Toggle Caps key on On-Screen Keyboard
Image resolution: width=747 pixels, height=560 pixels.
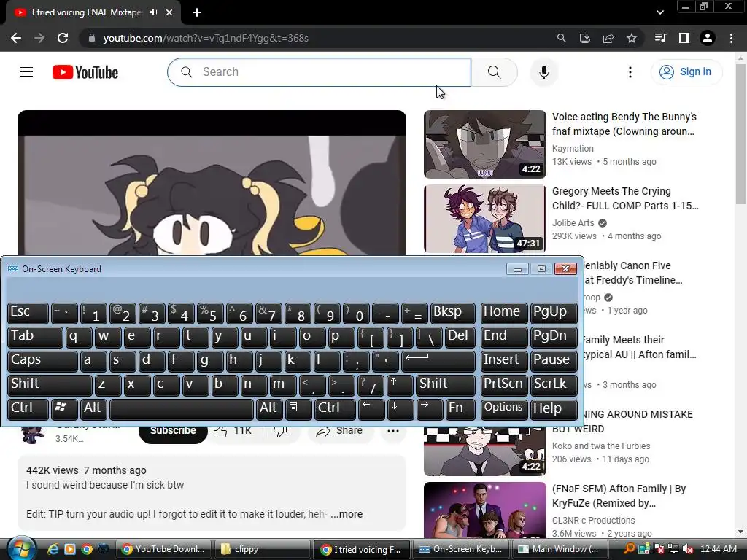42,360
